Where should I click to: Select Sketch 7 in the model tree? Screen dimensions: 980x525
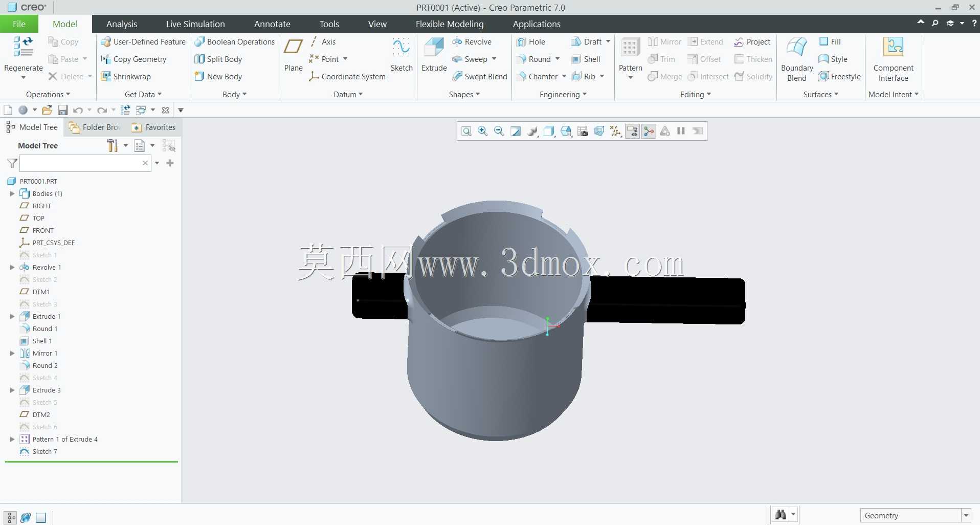click(x=44, y=452)
